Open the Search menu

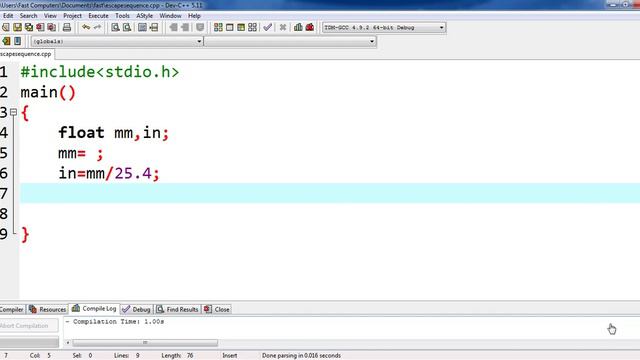click(x=29, y=16)
